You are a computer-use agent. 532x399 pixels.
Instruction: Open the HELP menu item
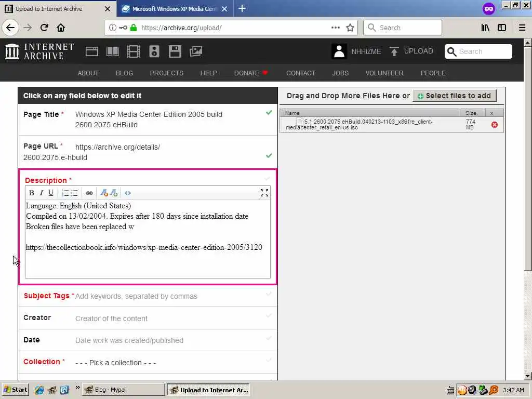[x=209, y=73]
